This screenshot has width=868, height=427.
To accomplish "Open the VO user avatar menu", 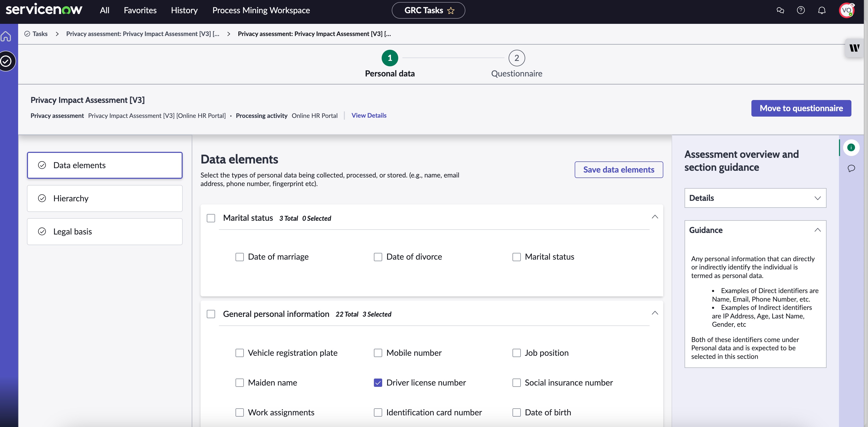I will (x=846, y=10).
